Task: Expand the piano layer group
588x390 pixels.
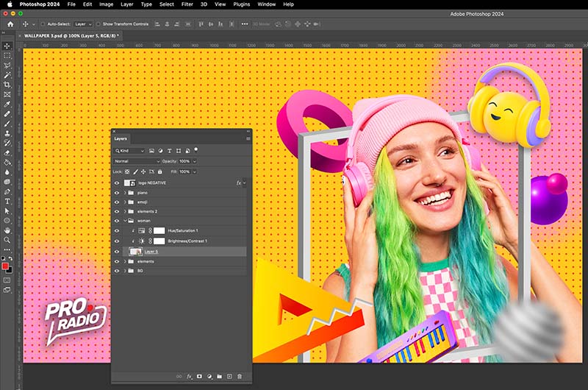Action: tap(125, 193)
